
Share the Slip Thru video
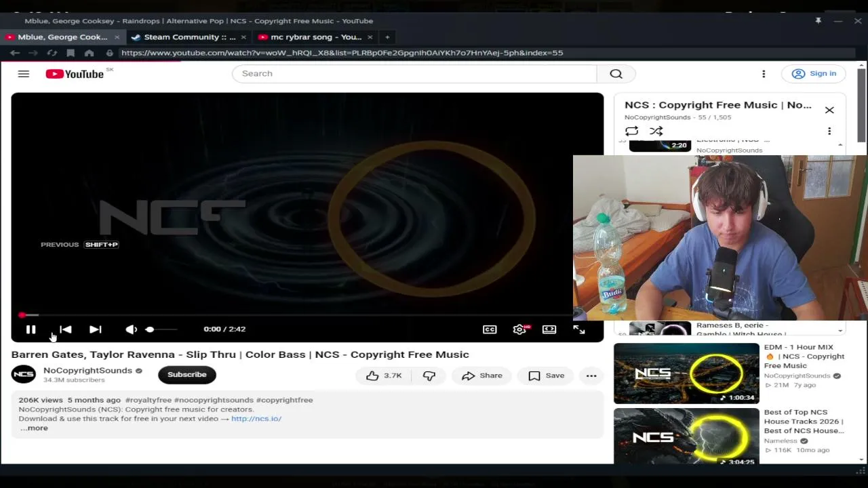482,375
